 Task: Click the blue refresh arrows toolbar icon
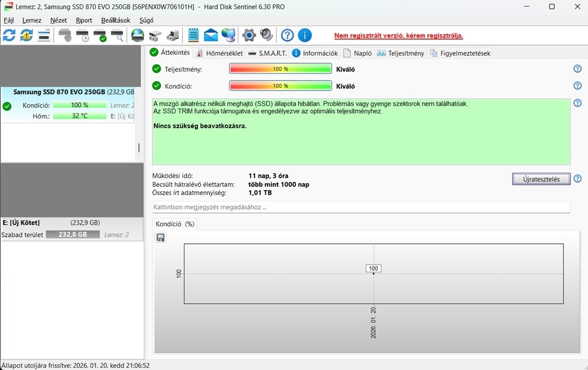[9, 35]
